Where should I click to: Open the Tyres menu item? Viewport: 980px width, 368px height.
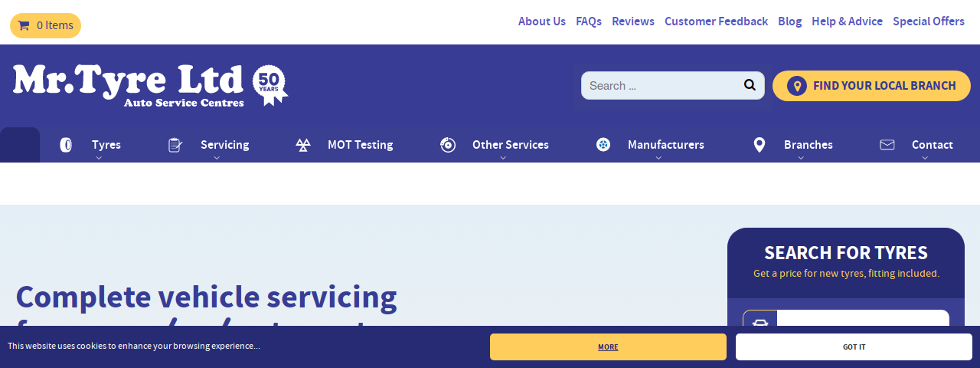pos(106,145)
